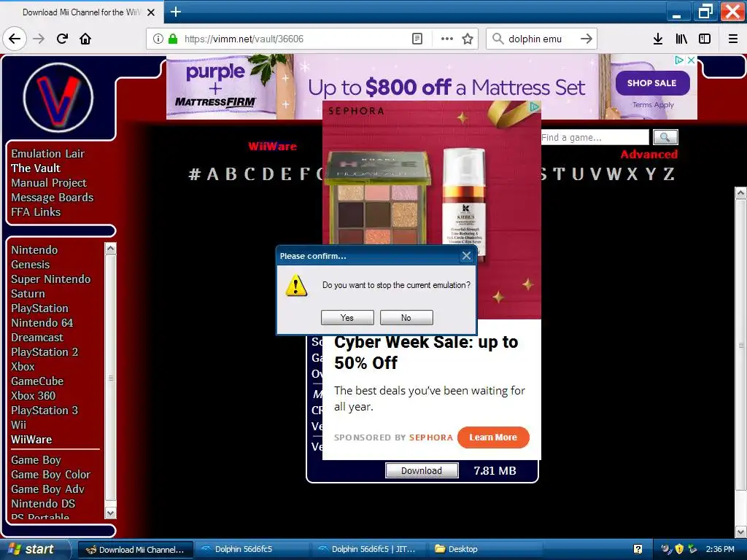Open page actions three-dot menu
The height and width of the screenshot is (560, 747).
point(447,39)
